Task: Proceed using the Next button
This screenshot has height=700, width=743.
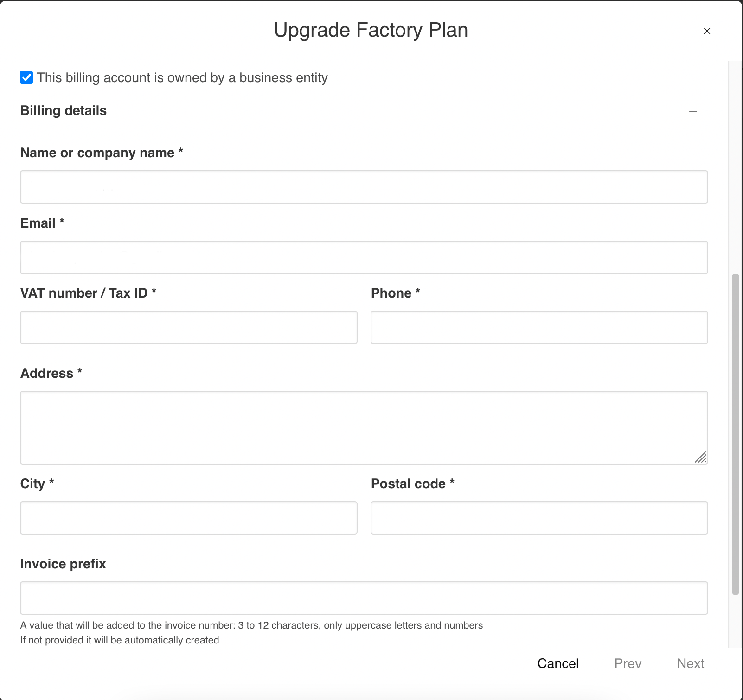Action: click(690, 663)
